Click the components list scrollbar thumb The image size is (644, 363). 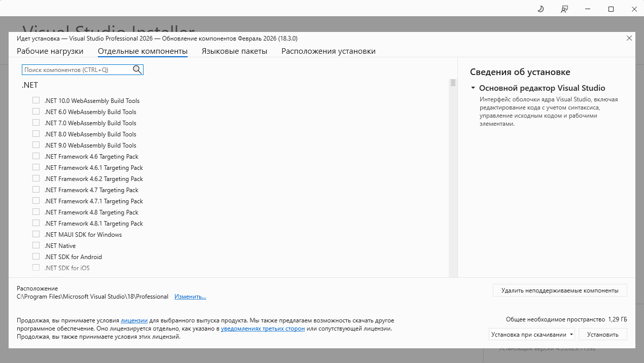[x=453, y=83]
